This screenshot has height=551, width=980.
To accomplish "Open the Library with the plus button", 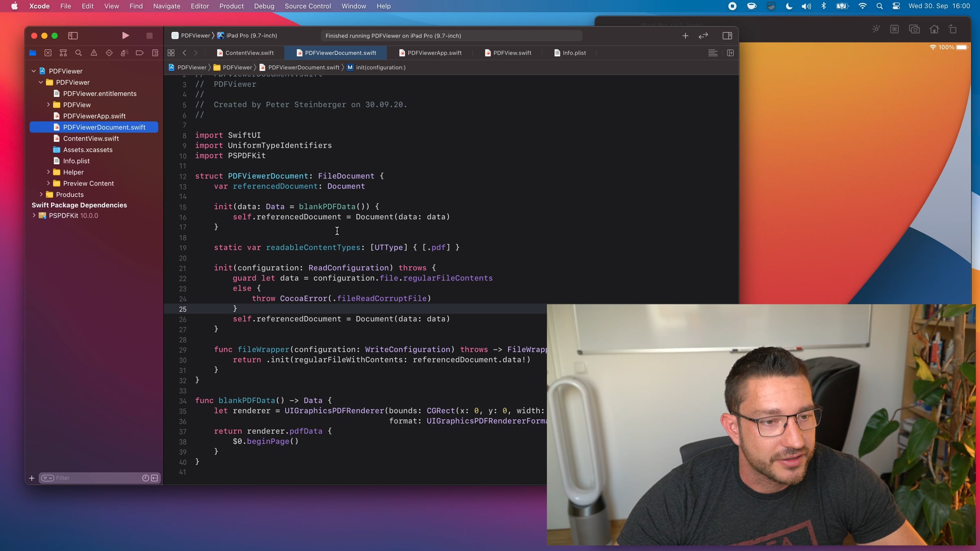I will (x=685, y=36).
